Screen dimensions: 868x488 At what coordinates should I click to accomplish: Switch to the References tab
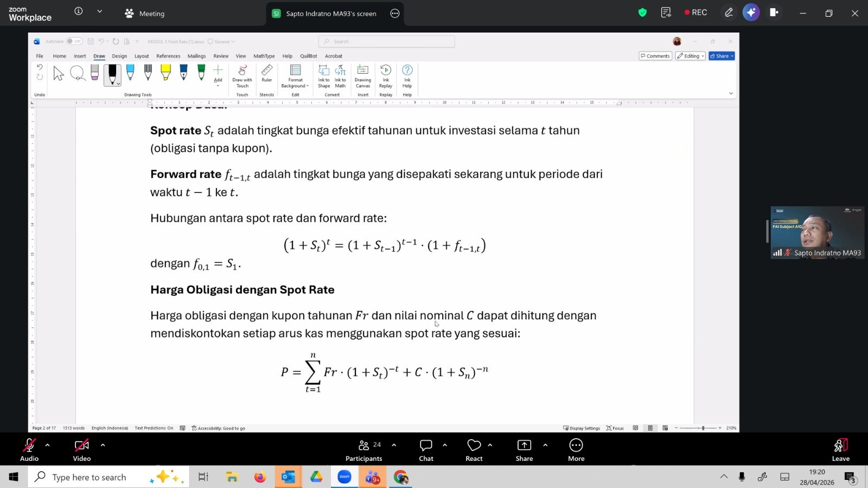click(168, 56)
